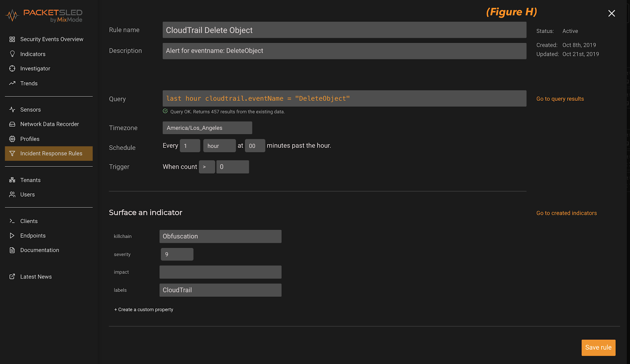The image size is (630, 364).
Task: Follow Go to created indicators link
Action: tap(567, 213)
